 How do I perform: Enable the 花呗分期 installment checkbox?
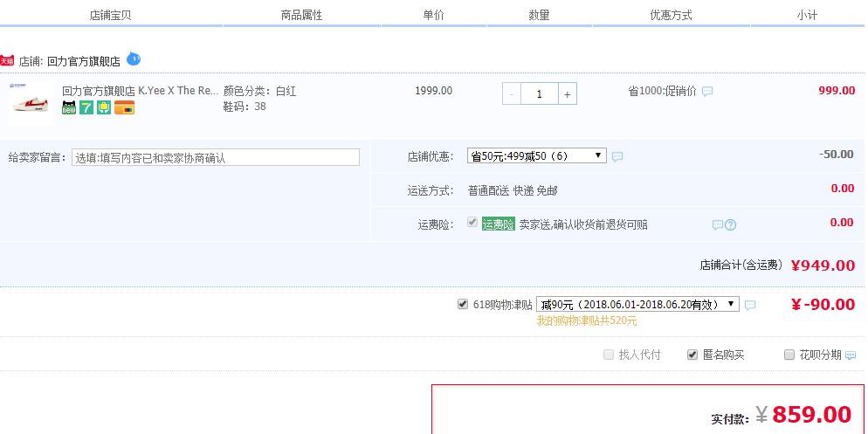pos(790,355)
